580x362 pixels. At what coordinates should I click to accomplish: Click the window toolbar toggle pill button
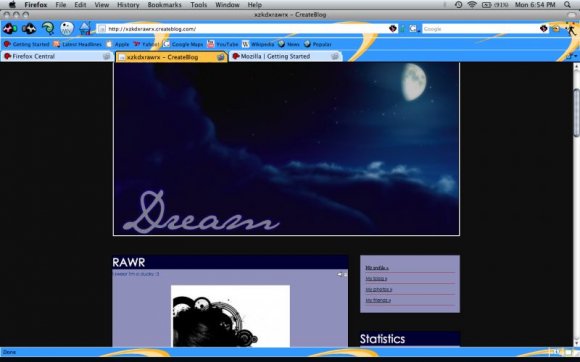[x=572, y=15]
